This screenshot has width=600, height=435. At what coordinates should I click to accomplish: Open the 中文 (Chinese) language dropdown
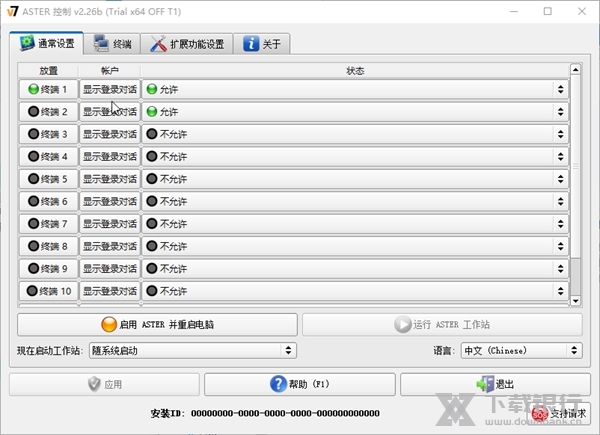(x=522, y=350)
